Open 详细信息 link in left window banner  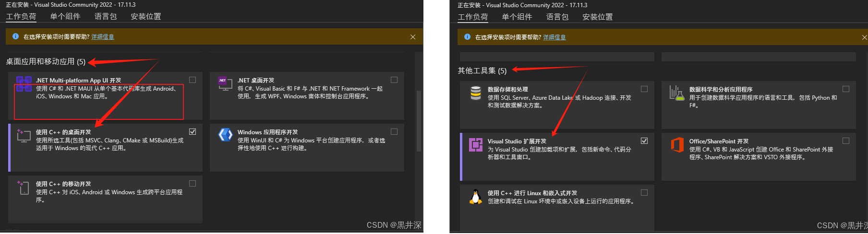coord(103,37)
